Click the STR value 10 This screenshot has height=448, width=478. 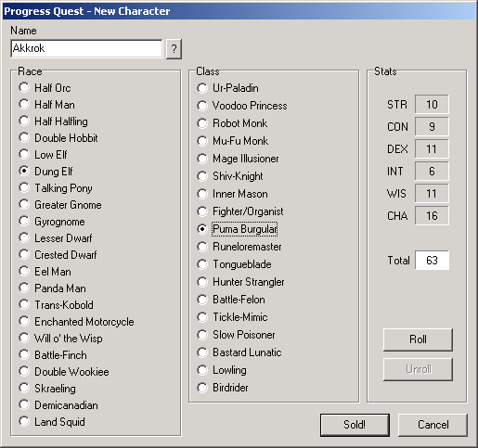(432, 105)
